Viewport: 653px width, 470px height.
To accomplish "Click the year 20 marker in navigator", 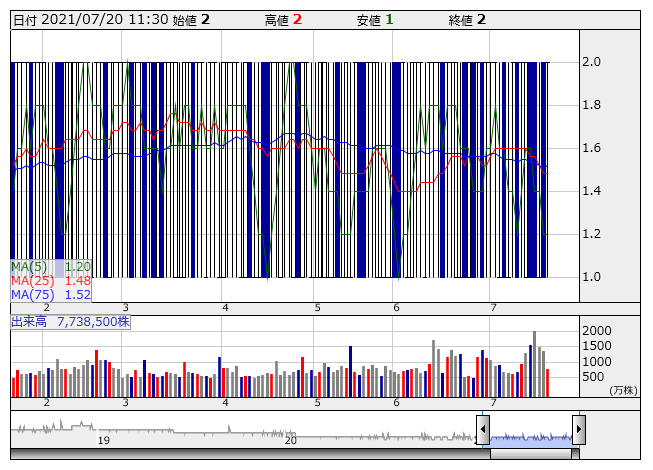I will point(290,440).
